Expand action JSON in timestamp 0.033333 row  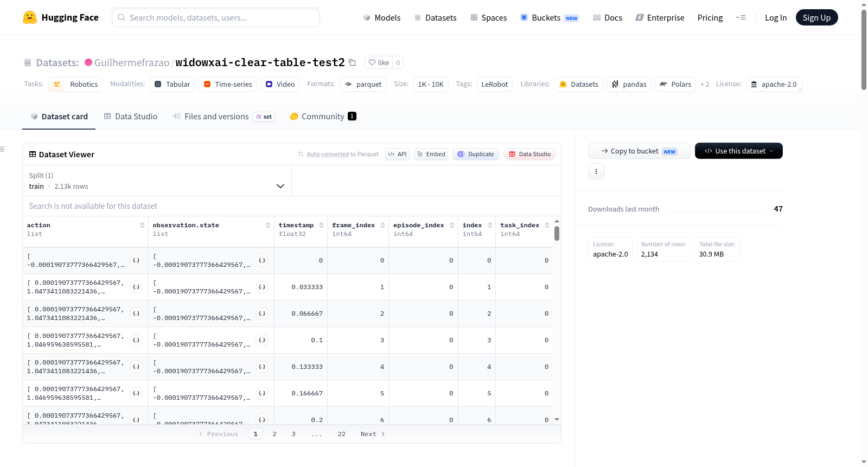point(136,287)
